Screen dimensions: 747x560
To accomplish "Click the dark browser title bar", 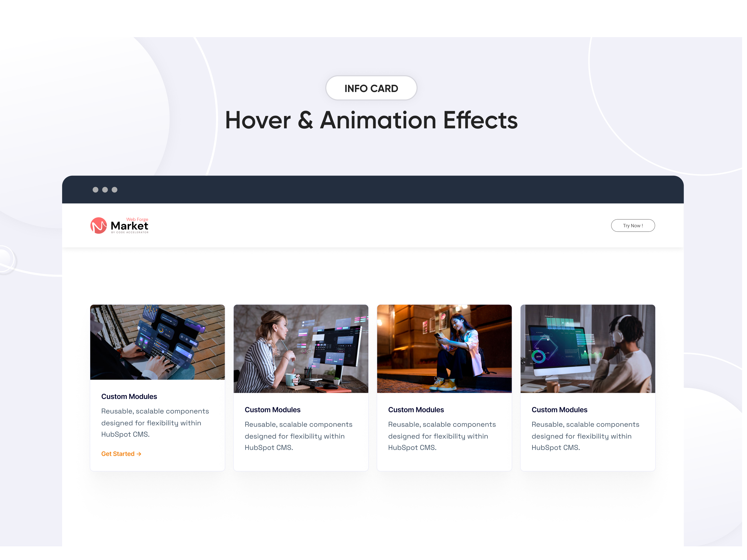I will (371, 190).
